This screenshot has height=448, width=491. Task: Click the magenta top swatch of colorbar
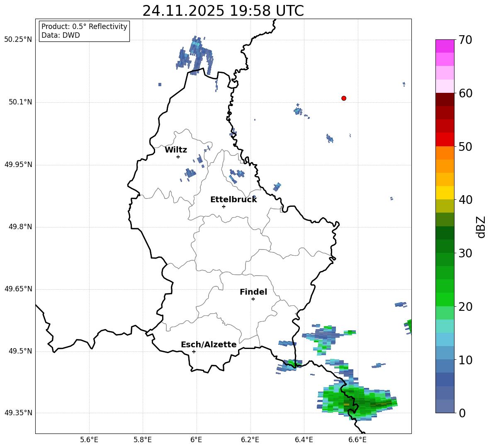click(445, 46)
